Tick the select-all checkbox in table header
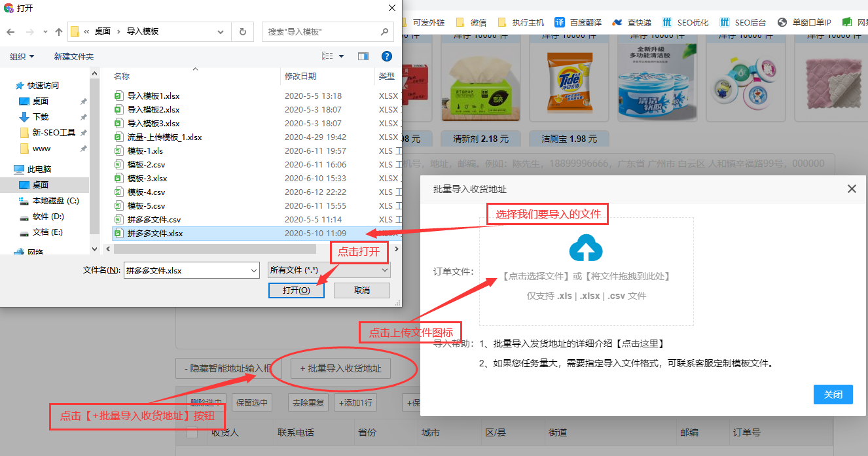 point(192,432)
